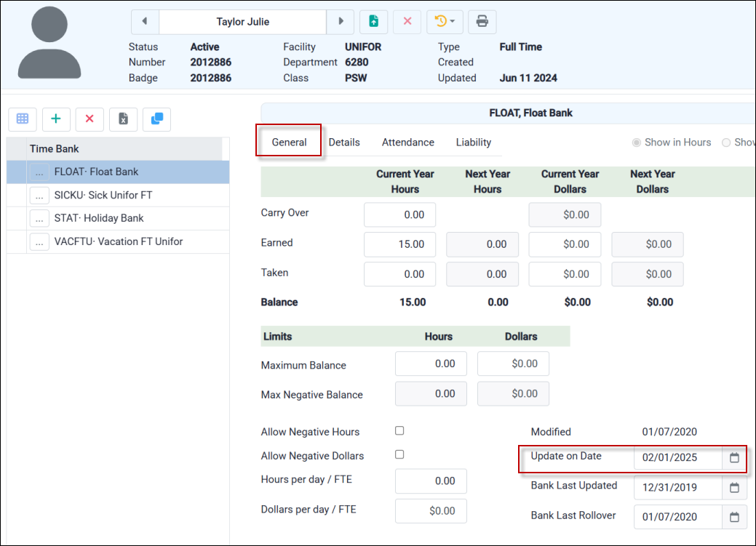Open calendar picker for Bank Last Rollover
Image resolution: width=756 pixels, height=546 pixels.
tap(734, 517)
